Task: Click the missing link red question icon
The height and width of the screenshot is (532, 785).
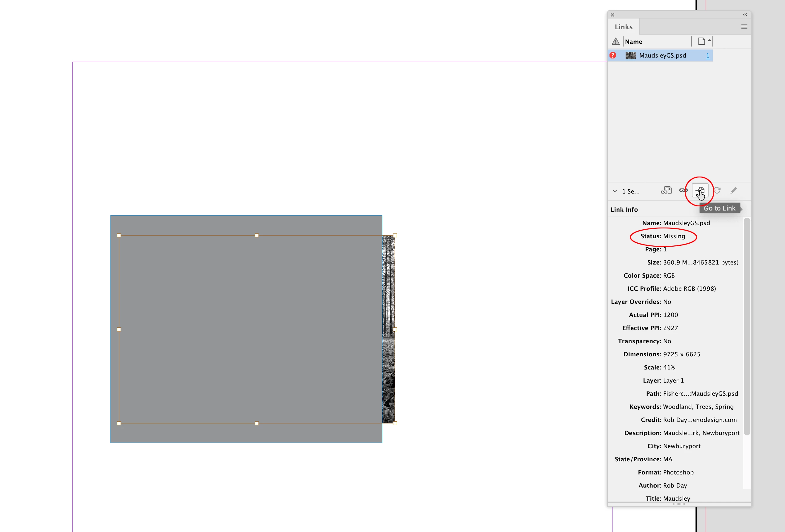Action: [613, 55]
